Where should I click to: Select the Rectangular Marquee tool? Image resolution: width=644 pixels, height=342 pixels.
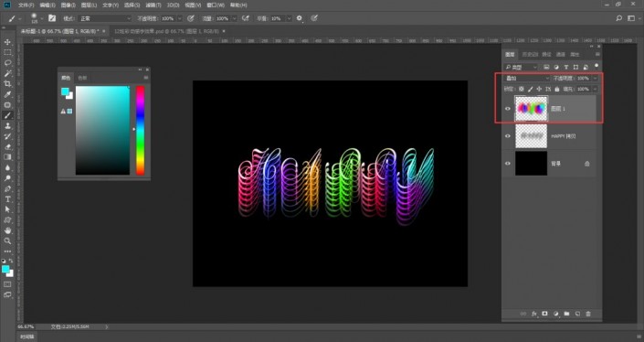point(7,52)
